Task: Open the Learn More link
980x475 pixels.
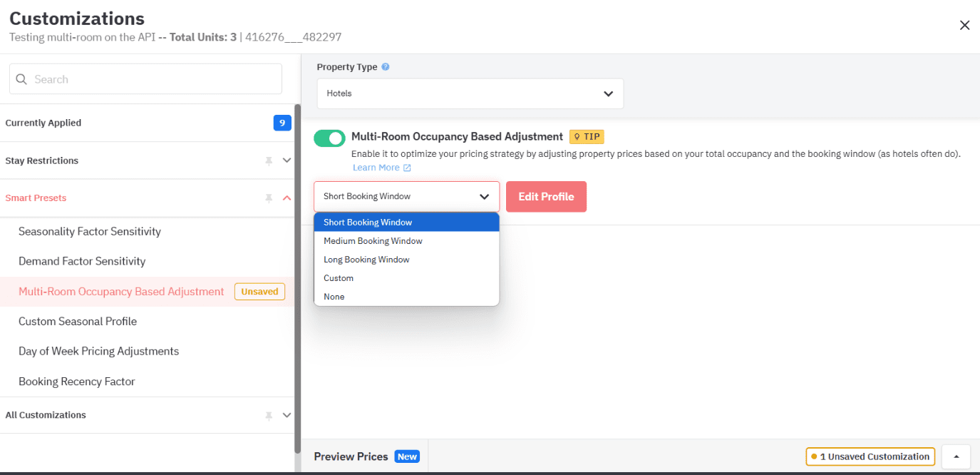Action: pos(376,167)
